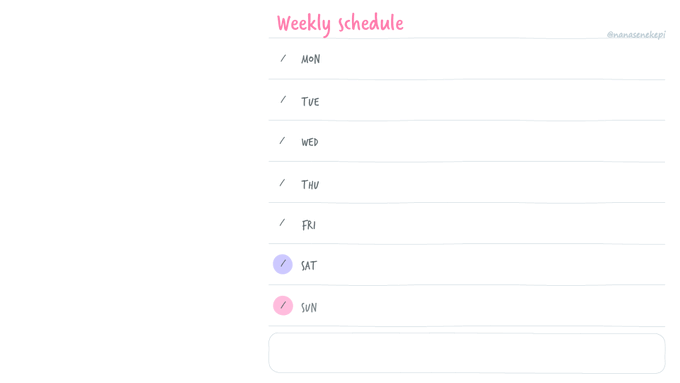The height and width of the screenshot is (383, 680).
Task: Click the @nanasenekepi watermark
Action: (636, 35)
